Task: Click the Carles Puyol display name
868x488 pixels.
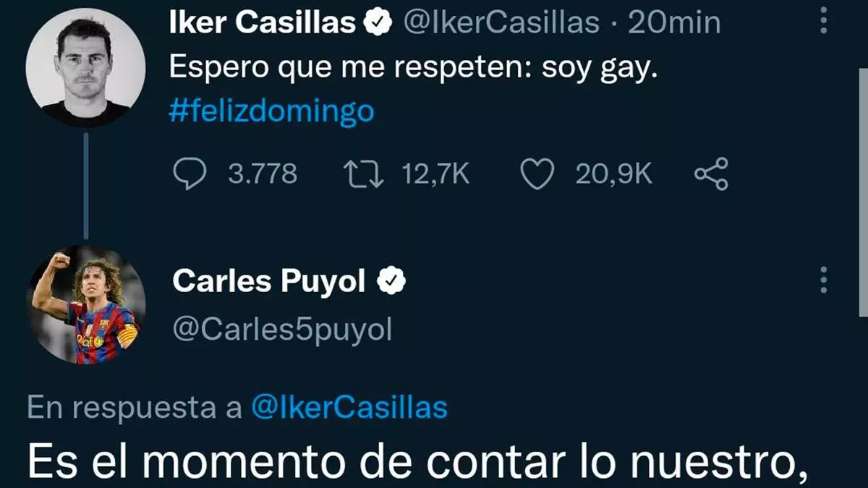Action: tap(269, 281)
